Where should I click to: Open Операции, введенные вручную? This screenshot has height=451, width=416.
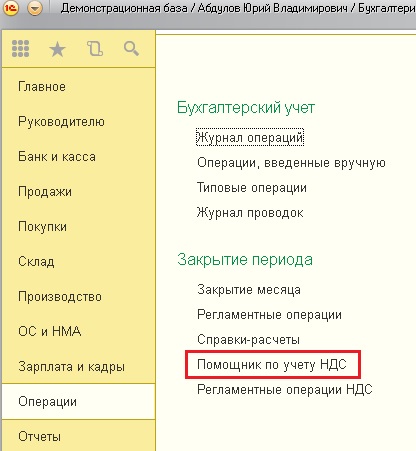tap(291, 163)
